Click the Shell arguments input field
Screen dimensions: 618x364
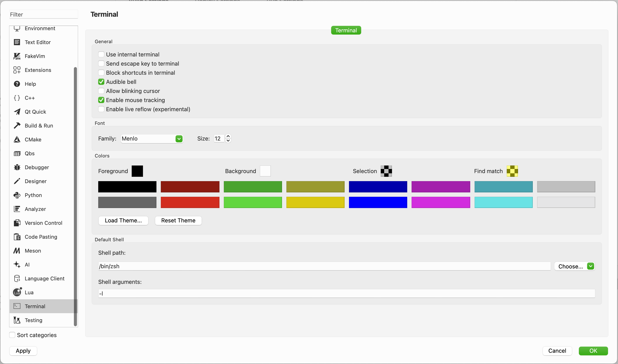click(346, 293)
